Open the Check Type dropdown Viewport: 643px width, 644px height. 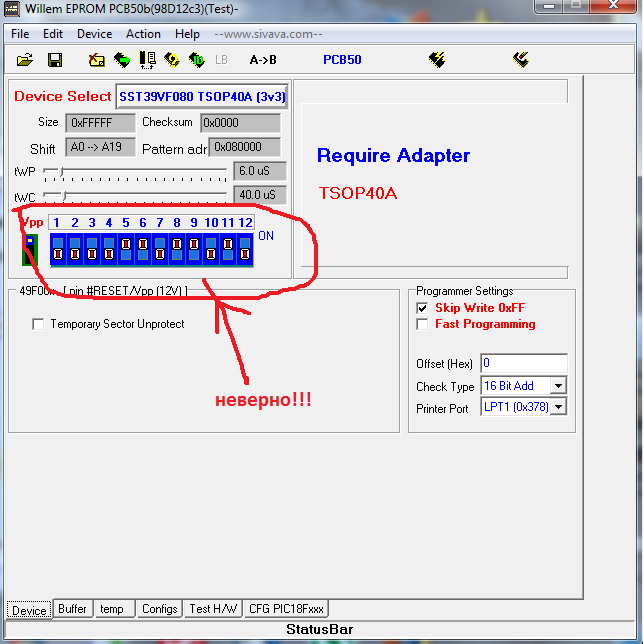point(558,386)
